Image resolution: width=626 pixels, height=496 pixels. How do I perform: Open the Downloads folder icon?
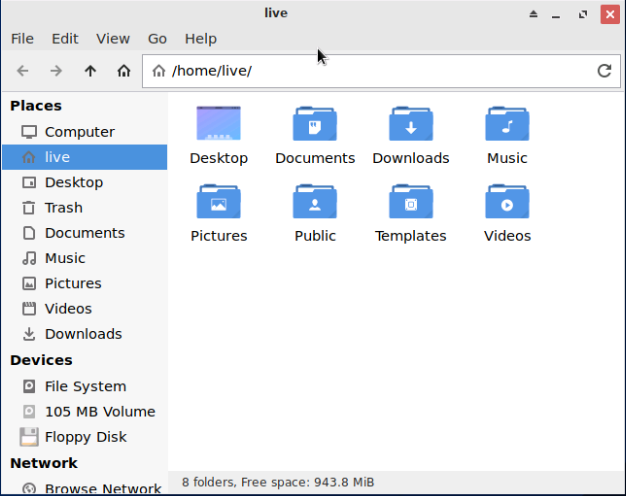pyautogui.click(x=411, y=124)
